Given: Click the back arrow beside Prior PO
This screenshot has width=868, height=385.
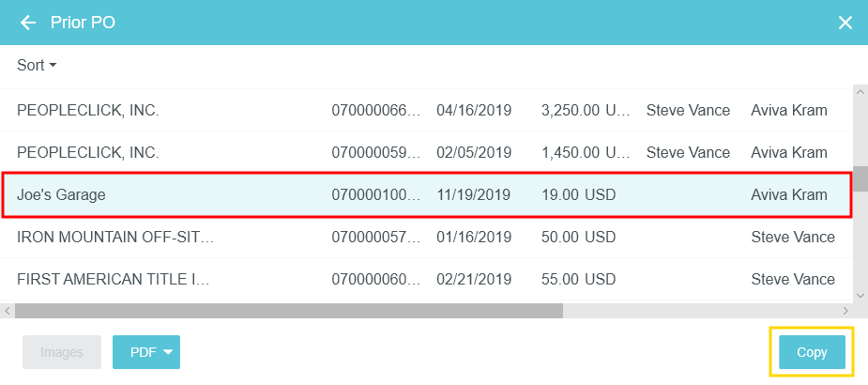Looking at the screenshot, I should [28, 23].
